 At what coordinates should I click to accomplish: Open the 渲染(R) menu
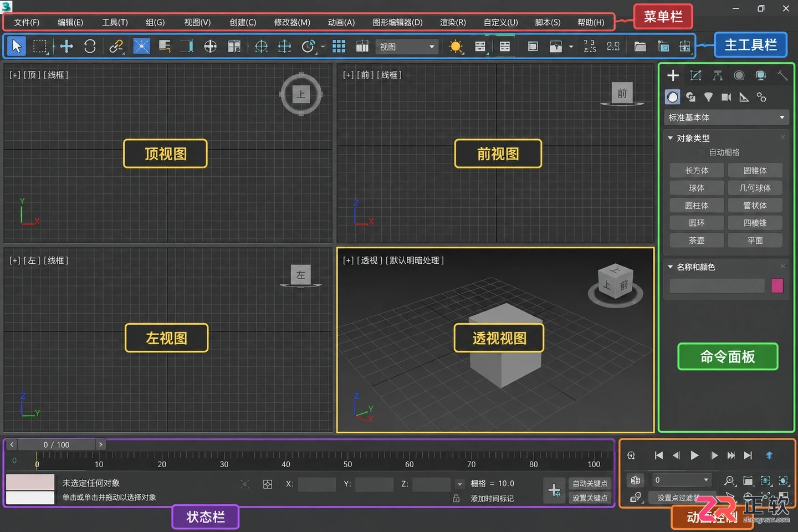pyautogui.click(x=453, y=22)
